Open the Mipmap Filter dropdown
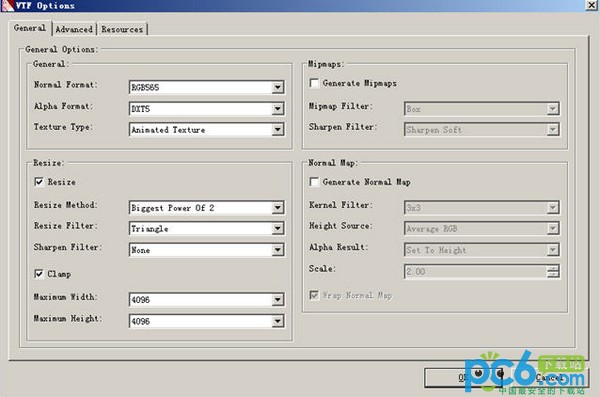The image size is (600, 397). point(482,109)
